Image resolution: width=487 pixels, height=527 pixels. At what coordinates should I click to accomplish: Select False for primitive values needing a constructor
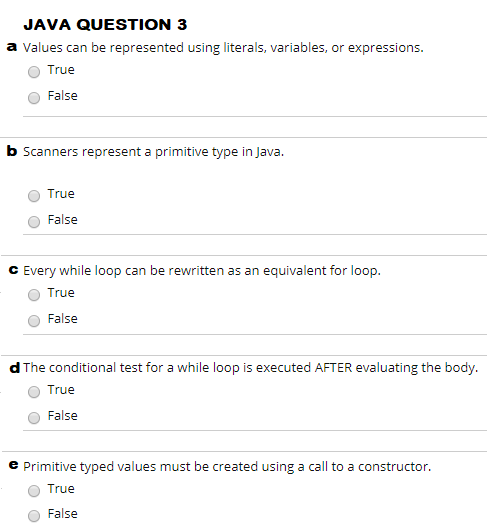(x=34, y=516)
